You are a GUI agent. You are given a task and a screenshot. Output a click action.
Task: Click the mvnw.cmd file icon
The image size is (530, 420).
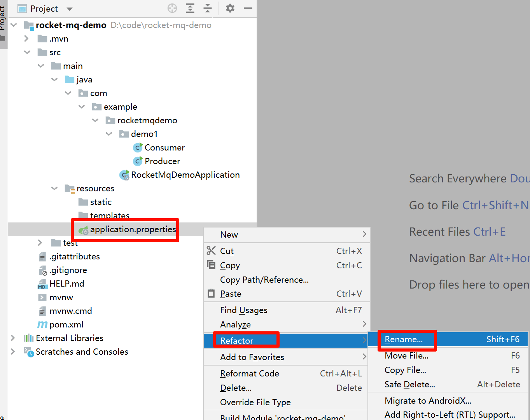(42, 311)
